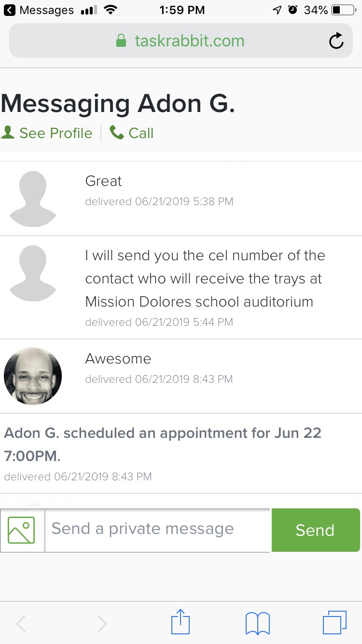Reload the page with the refresh icon

[336, 41]
